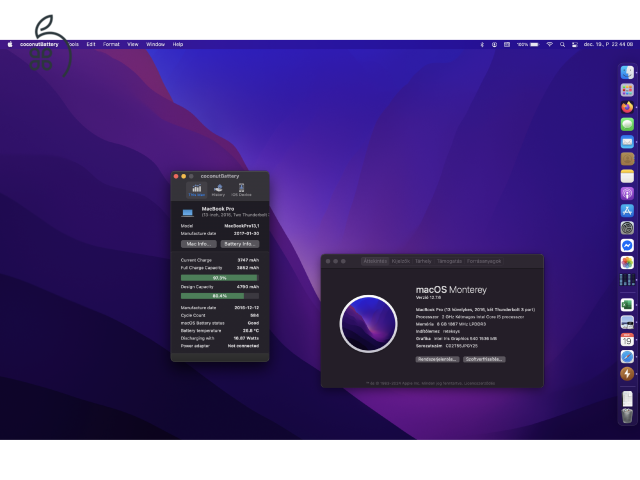This screenshot has height=480, width=640.
Task: Click the Szoftverfrissítés... button
Action: coord(484,359)
